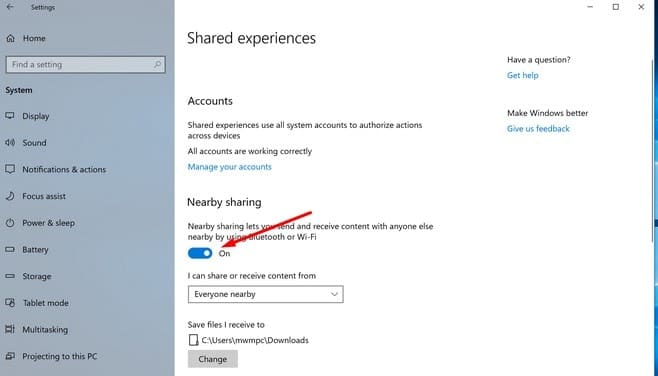Open Manage your accounts link
658x376 pixels.
tap(230, 167)
